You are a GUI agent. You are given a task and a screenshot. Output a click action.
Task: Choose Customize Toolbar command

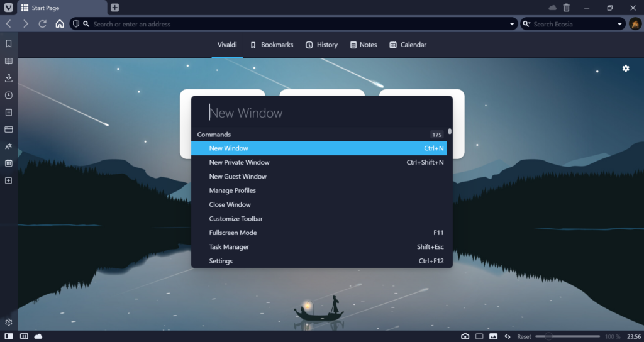(x=319, y=218)
